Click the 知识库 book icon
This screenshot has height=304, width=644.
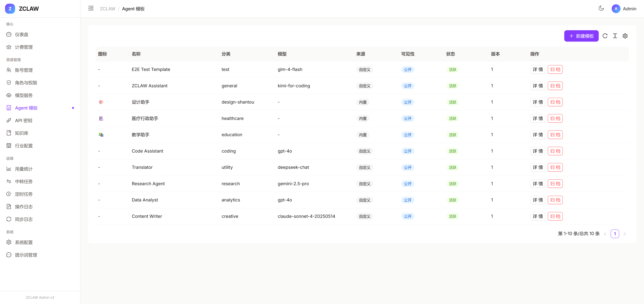coord(9,133)
